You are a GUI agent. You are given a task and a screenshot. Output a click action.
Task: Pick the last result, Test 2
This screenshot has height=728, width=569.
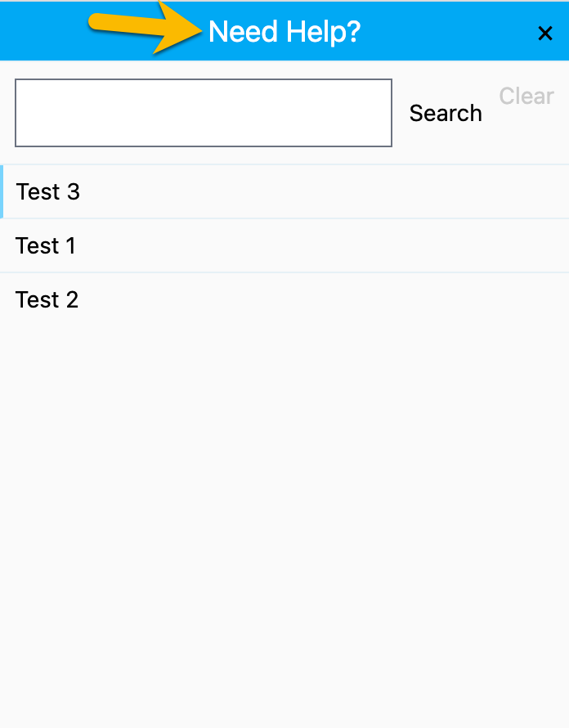pos(47,300)
